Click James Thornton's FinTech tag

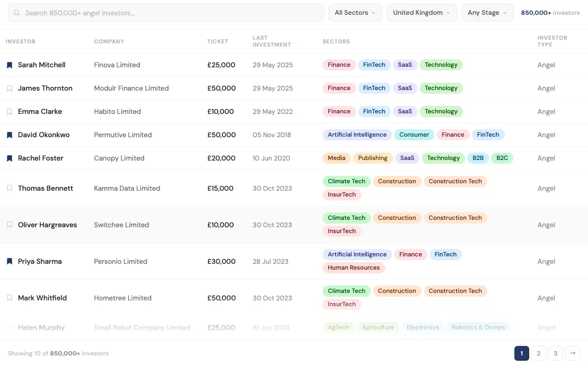pos(374,88)
